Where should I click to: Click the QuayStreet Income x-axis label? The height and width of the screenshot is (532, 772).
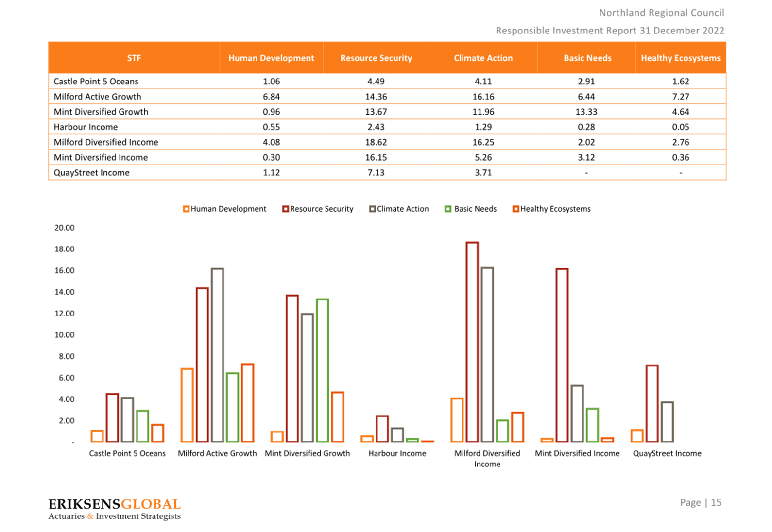pyautogui.click(x=667, y=454)
